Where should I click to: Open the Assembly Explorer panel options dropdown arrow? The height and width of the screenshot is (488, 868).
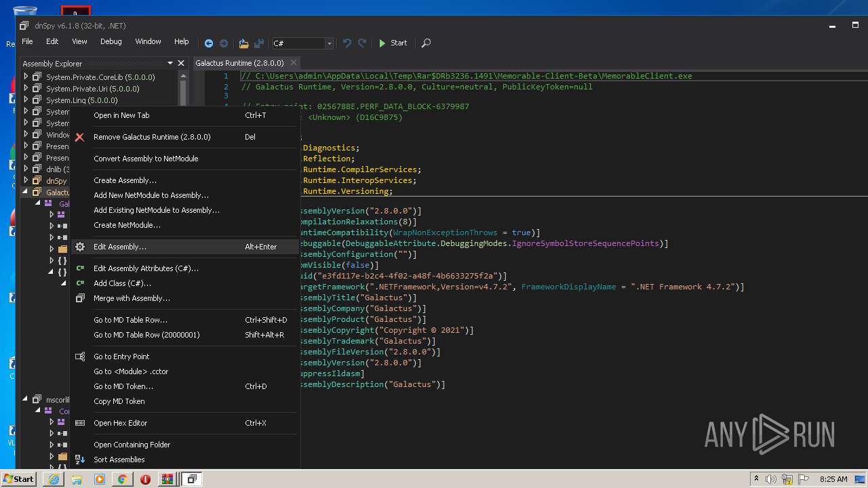click(170, 63)
